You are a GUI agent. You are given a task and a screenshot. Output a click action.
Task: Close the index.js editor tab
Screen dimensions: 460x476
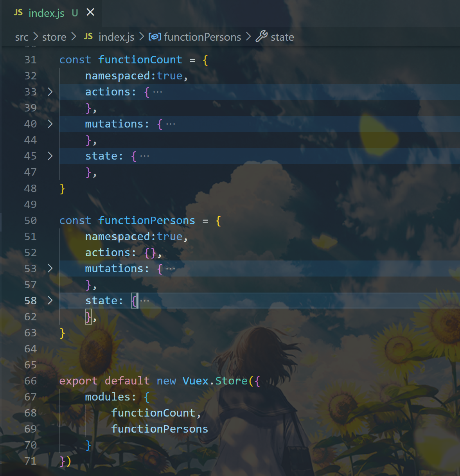tap(90, 13)
